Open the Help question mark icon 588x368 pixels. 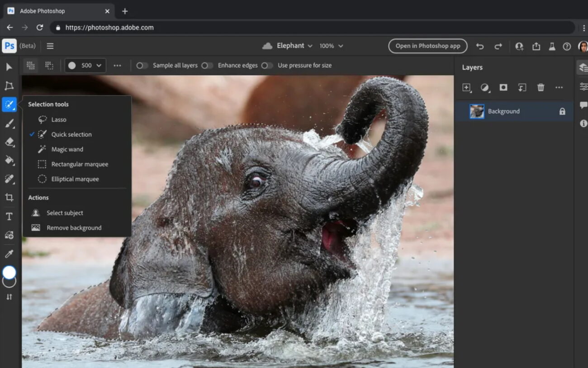tap(567, 46)
